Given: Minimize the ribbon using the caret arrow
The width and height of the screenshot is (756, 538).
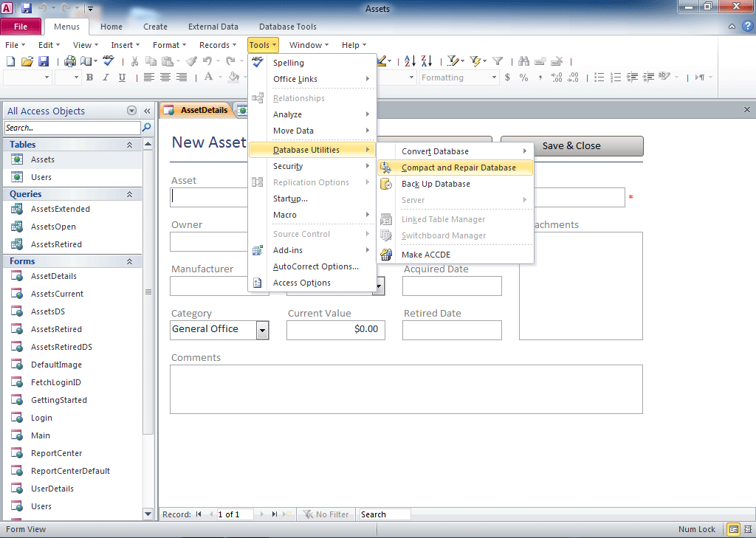Looking at the screenshot, I should click(x=732, y=27).
